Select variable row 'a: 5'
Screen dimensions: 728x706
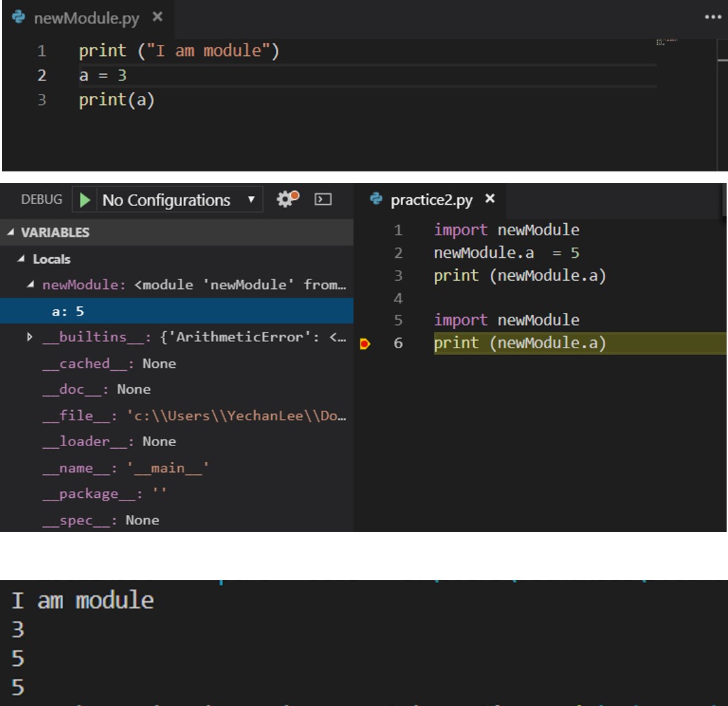(177, 312)
